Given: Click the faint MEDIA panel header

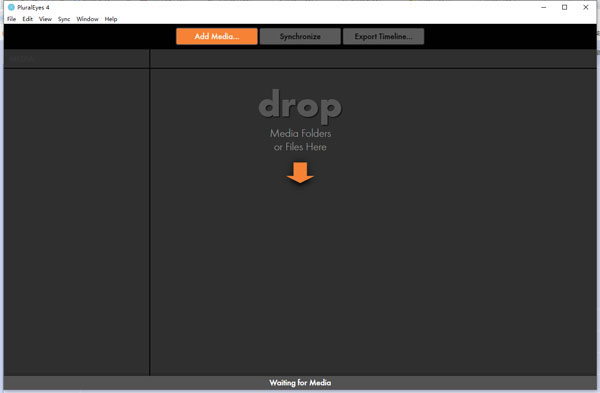Looking at the screenshot, I should click(22, 59).
